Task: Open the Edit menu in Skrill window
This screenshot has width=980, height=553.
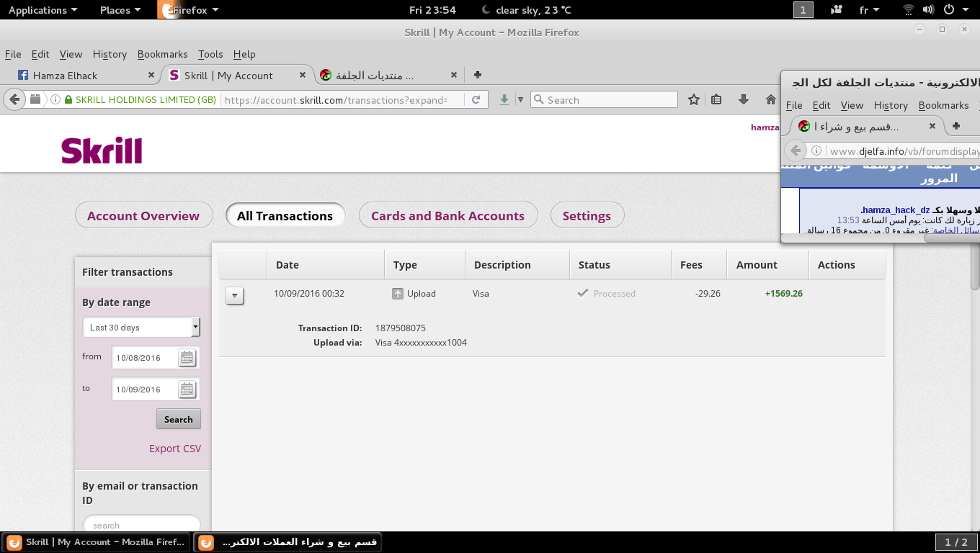Action: click(x=40, y=54)
